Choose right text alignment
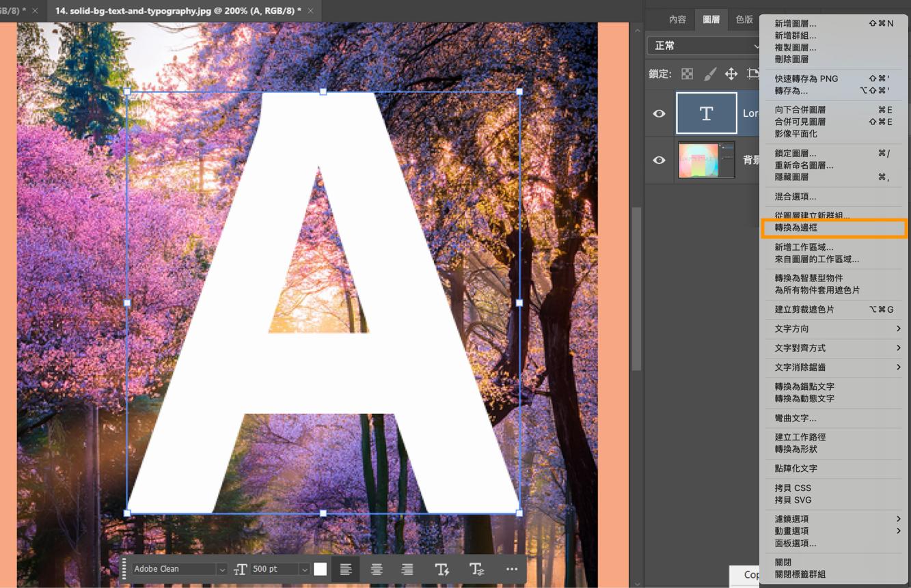 (x=407, y=569)
